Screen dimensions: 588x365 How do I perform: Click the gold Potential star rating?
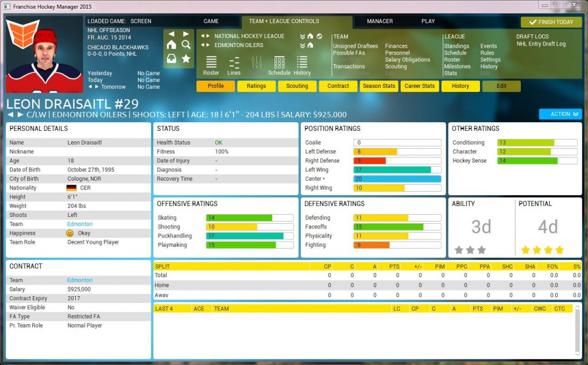[x=543, y=250]
